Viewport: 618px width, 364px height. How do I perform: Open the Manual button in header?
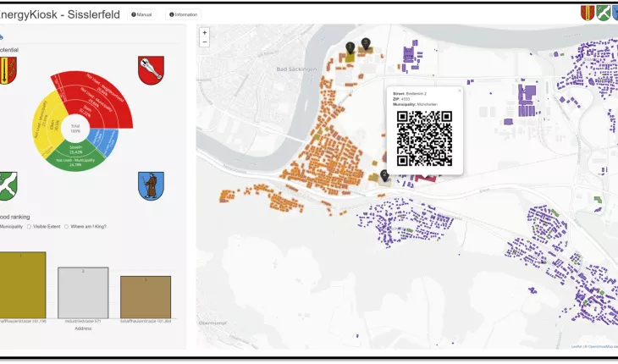click(x=141, y=14)
